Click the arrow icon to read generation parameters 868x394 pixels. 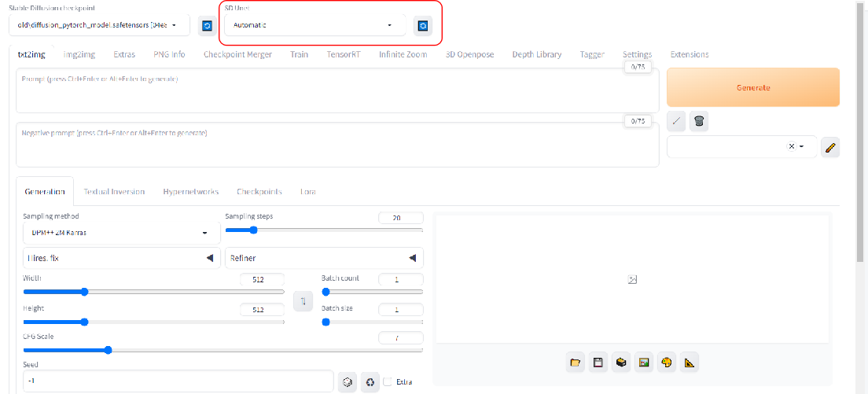click(676, 121)
